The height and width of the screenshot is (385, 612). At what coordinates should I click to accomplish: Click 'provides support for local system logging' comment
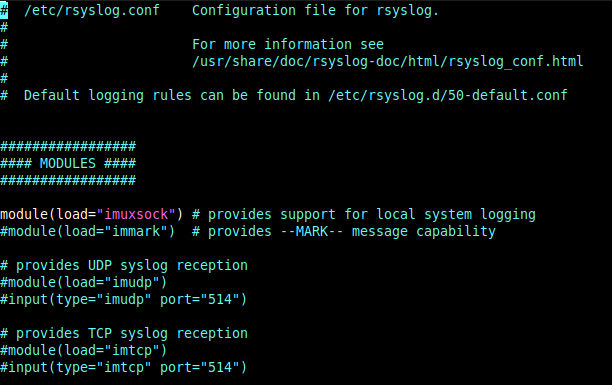372,215
